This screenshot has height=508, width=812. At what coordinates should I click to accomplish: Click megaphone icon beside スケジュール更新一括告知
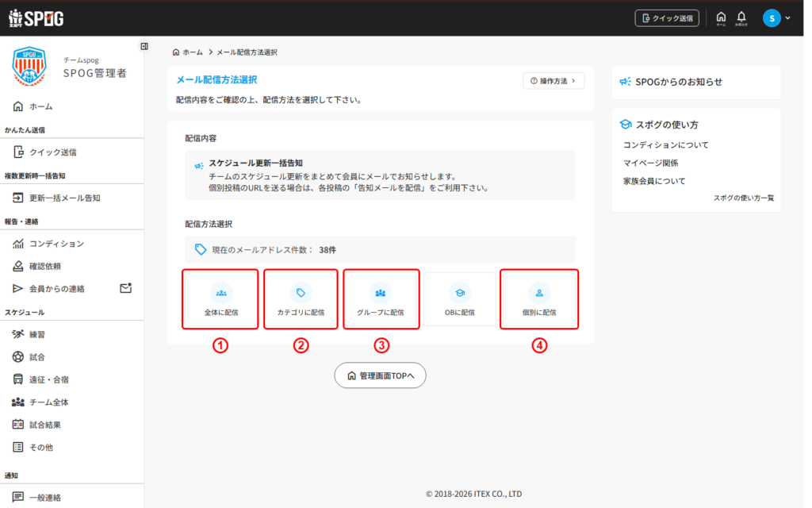tap(199, 166)
